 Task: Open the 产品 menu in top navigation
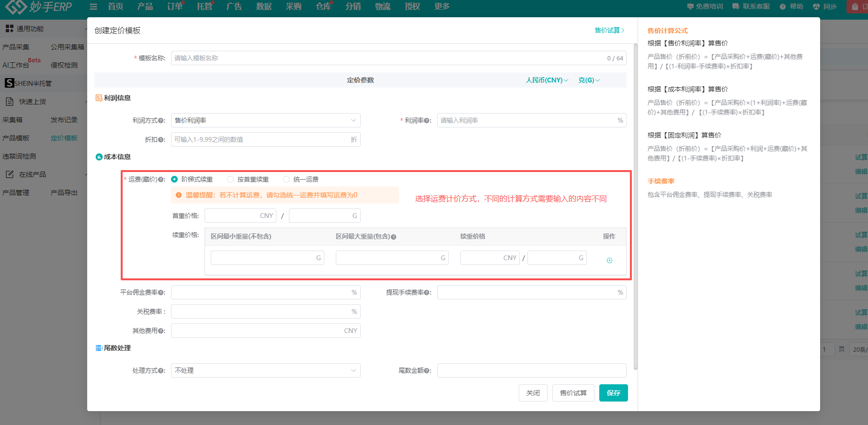[x=145, y=7]
